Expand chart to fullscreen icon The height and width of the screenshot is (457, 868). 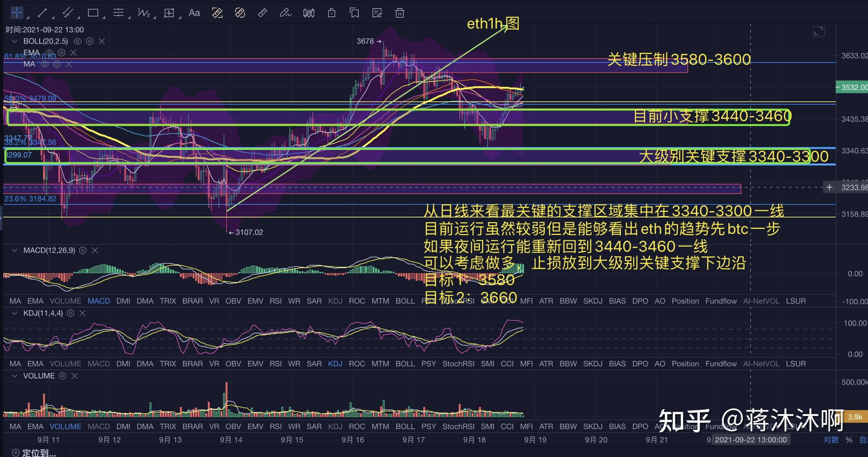(x=819, y=31)
